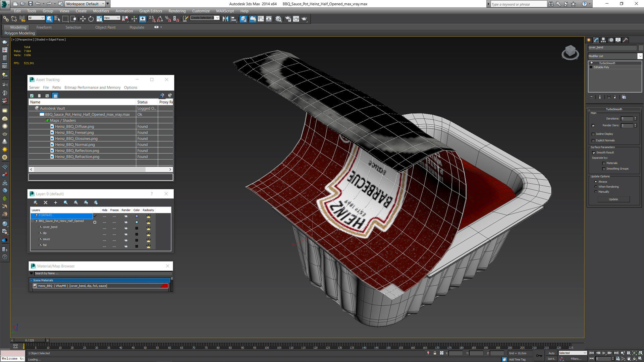
Task: Toggle the Angle Snap tool
Action: tap(160, 19)
